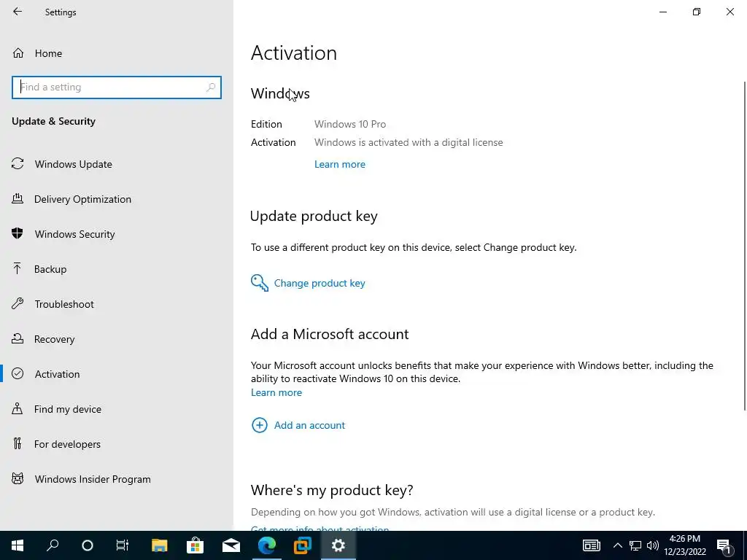
Task: Open the Windows Start menu
Action: (18, 545)
